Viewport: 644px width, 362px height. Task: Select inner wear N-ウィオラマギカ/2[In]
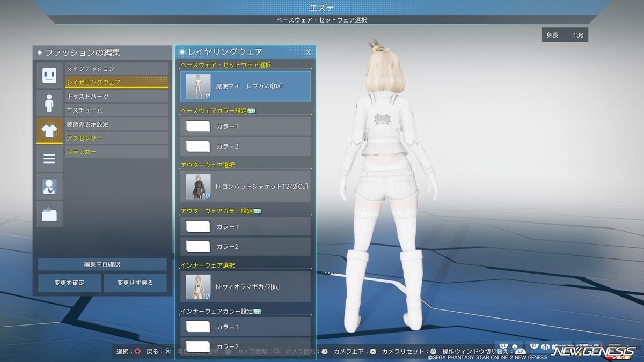point(246,287)
